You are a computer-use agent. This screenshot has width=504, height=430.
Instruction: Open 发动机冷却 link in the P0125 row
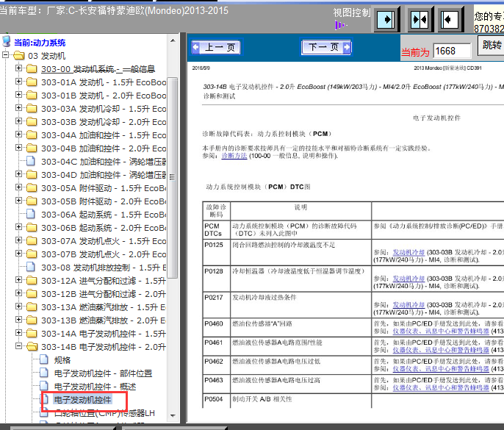point(408,252)
